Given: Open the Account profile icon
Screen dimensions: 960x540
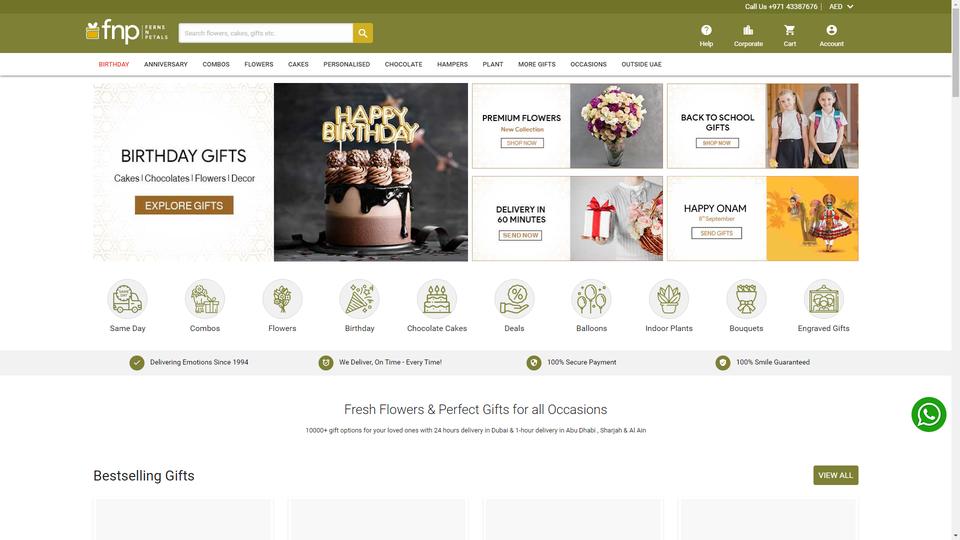Looking at the screenshot, I should [x=831, y=30].
